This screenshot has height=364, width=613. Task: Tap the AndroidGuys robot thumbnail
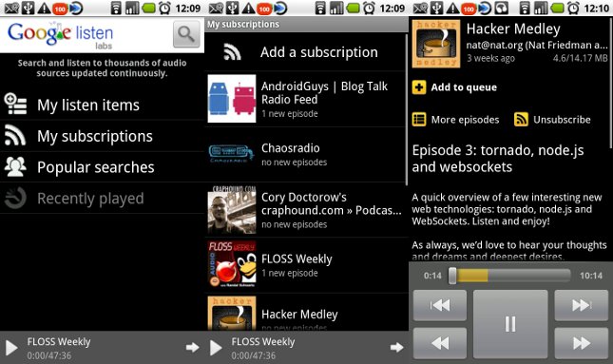click(232, 99)
